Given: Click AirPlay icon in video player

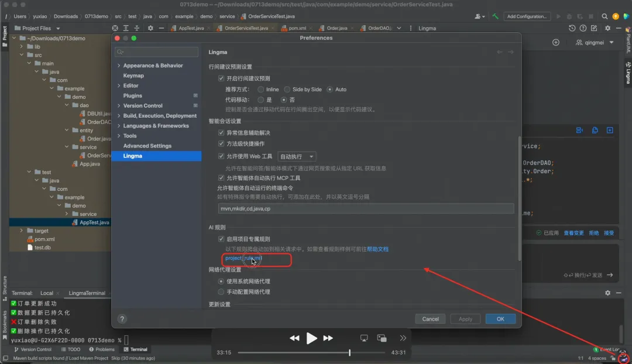Looking at the screenshot, I should pos(364,338).
